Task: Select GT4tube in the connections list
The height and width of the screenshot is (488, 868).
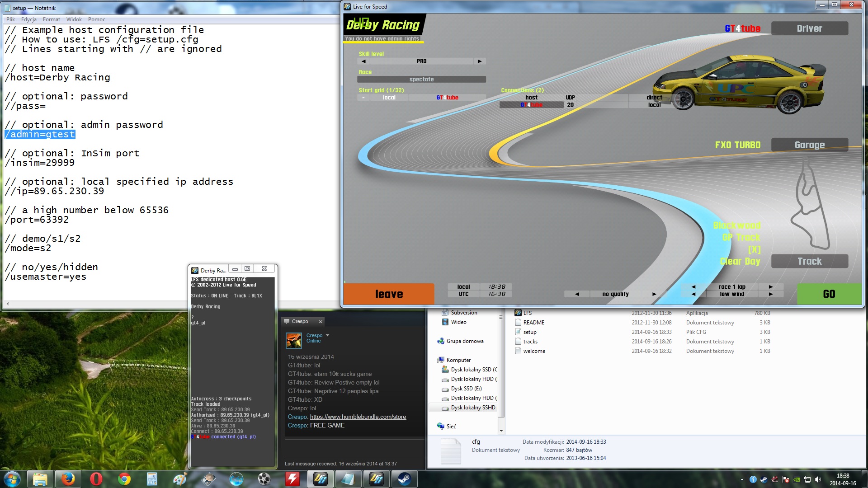Action: click(x=531, y=105)
